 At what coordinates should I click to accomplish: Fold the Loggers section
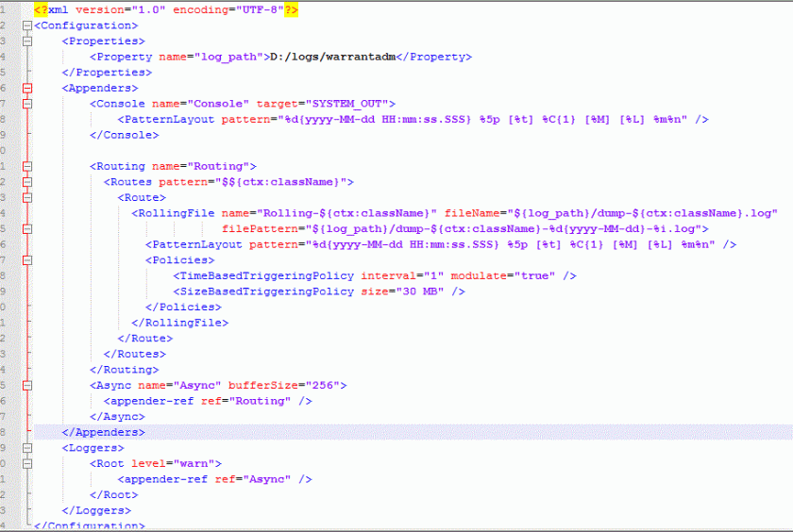tap(26, 448)
